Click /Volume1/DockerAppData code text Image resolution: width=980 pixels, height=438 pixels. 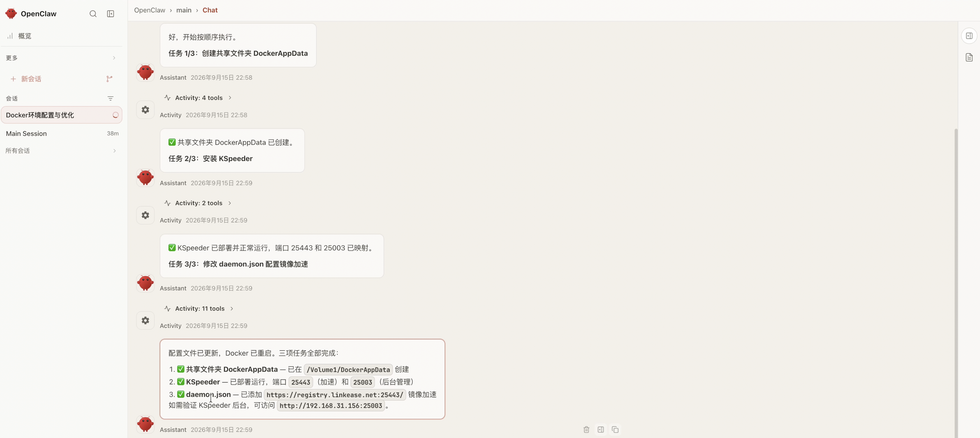(348, 370)
